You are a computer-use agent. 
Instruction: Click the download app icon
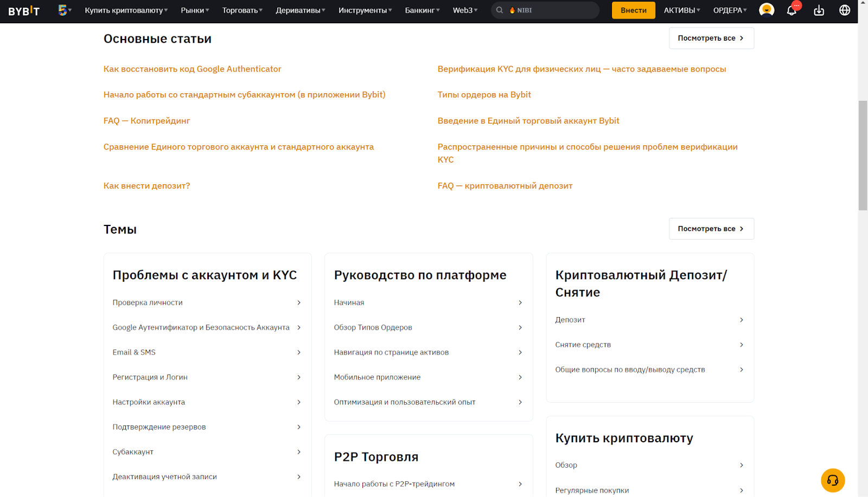pyautogui.click(x=819, y=10)
